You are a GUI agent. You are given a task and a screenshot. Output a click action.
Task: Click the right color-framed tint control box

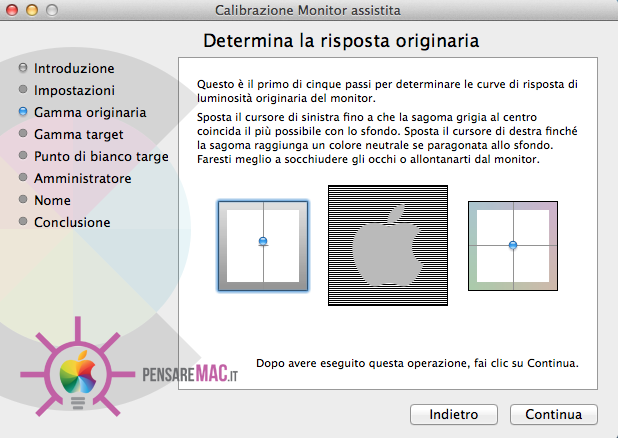(513, 246)
